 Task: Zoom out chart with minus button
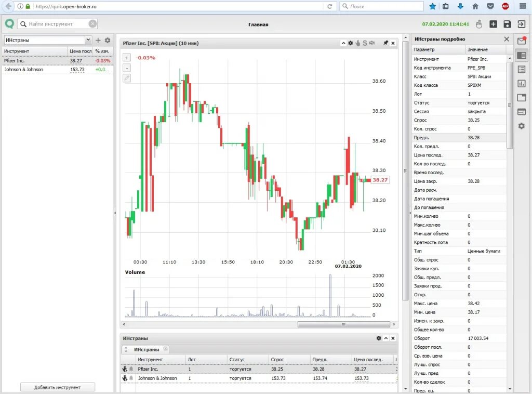pyautogui.click(x=127, y=68)
